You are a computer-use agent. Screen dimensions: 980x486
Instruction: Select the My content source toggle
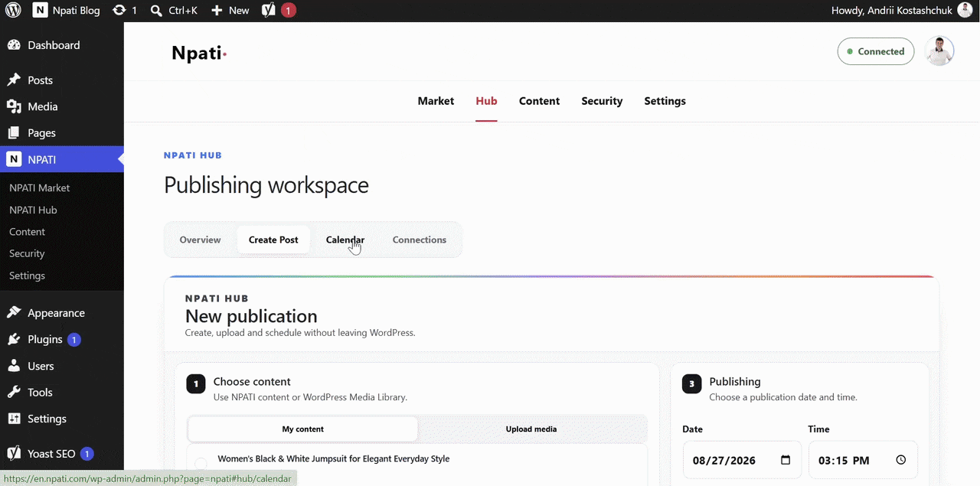(x=303, y=429)
